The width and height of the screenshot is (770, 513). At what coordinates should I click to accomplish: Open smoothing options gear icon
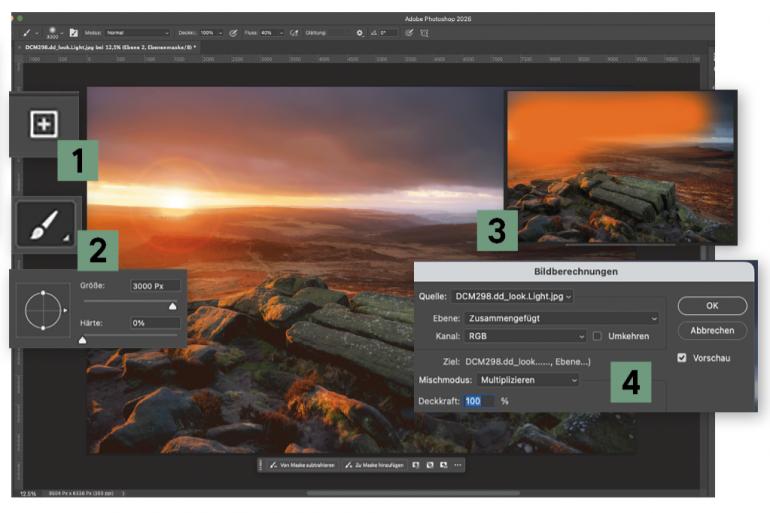coord(359,33)
